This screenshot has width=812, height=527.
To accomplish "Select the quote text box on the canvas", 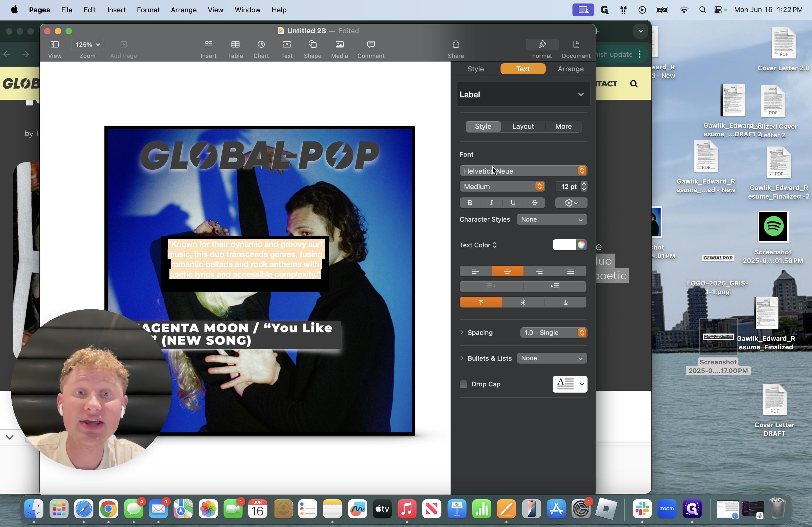I will click(x=245, y=263).
